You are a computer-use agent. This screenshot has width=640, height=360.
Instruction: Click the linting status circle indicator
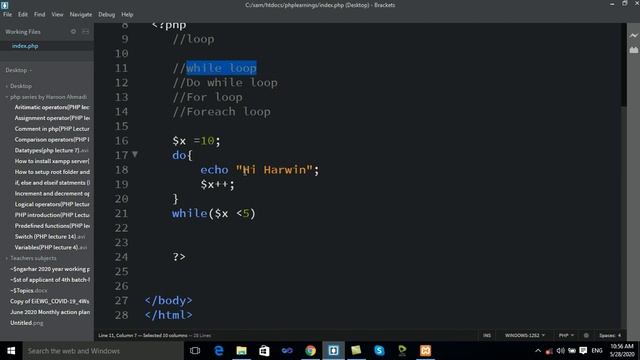[586, 336]
